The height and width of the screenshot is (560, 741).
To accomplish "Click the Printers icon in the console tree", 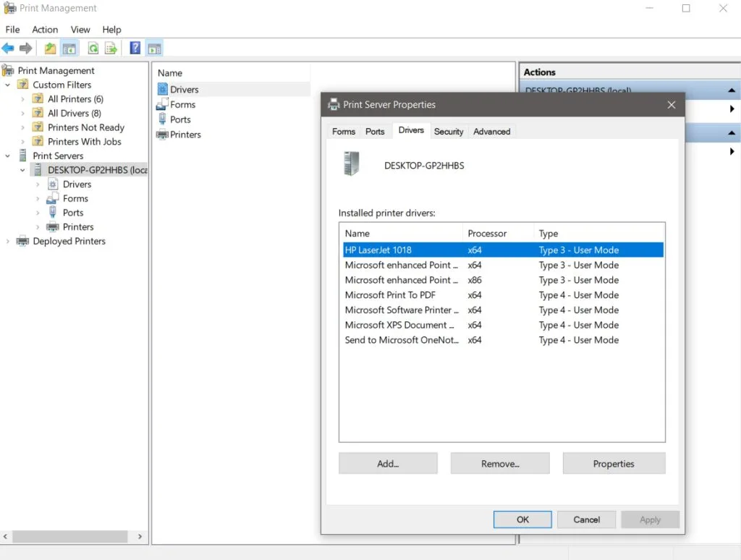I will (x=53, y=227).
